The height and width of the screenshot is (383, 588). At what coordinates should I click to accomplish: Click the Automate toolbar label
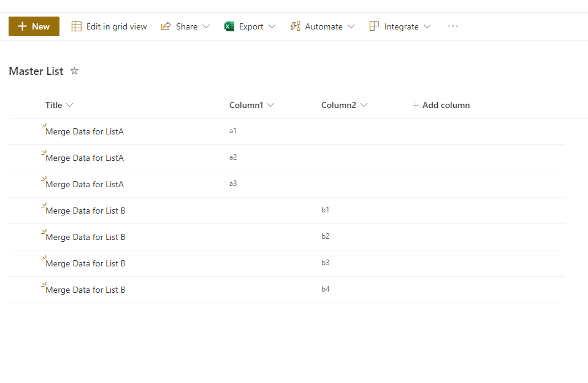pyautogui.click(x=324, y=26)
